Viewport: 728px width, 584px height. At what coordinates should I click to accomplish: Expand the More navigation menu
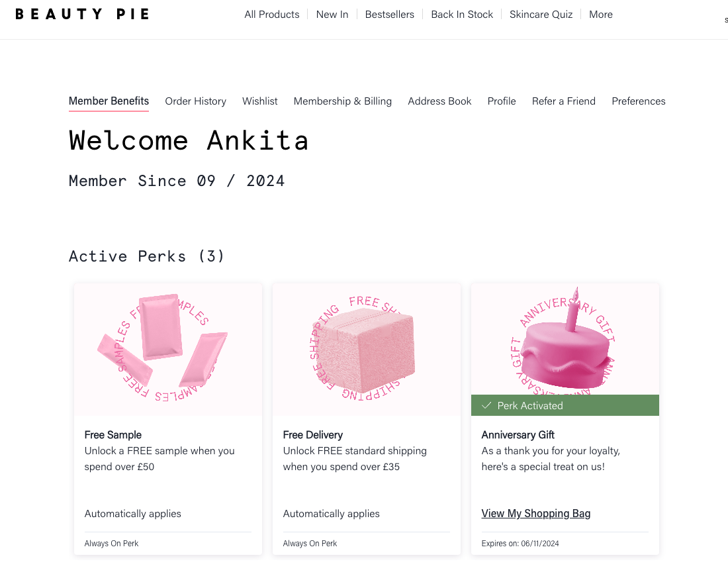point(601,15)
